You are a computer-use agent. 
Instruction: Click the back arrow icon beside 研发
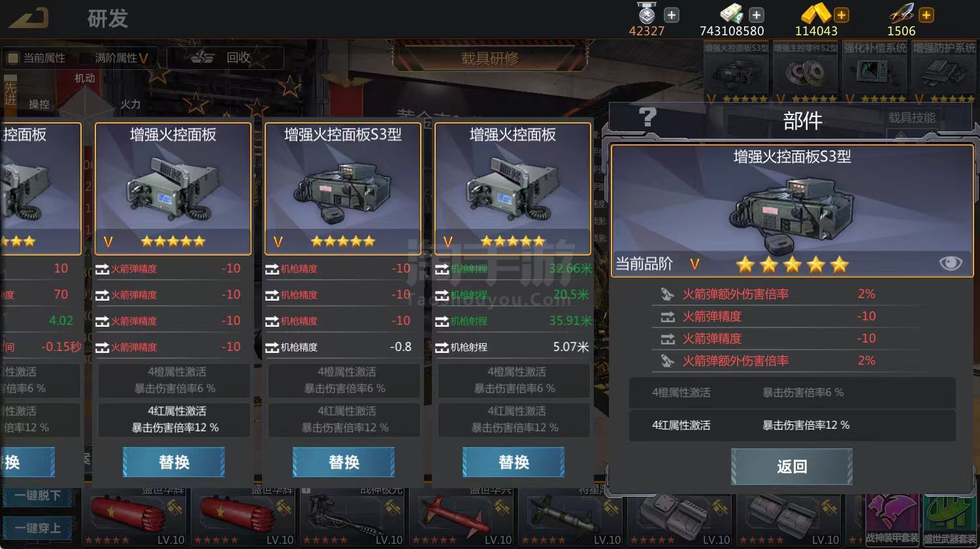[x=29, y=18]
